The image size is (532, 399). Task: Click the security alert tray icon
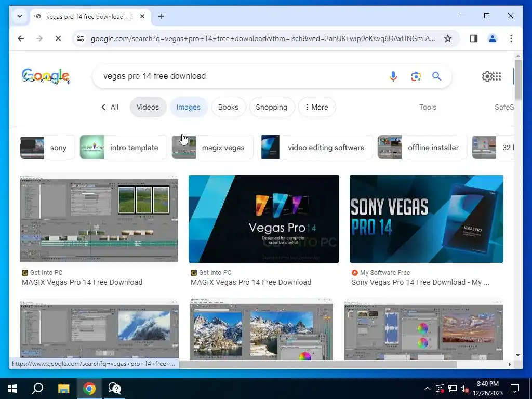click(x=440, y=389)
